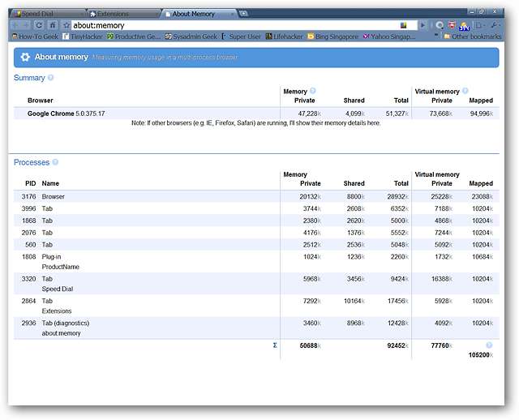Open the Lifehacker bookmark
The width and height of the screenshot is (519, 420).
pos(284,36)
